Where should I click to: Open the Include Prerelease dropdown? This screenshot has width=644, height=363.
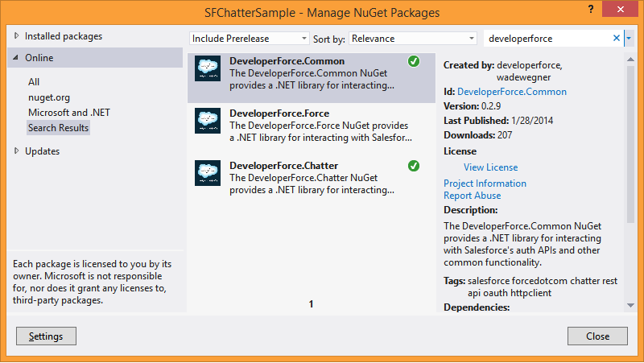tap(249, 38)
